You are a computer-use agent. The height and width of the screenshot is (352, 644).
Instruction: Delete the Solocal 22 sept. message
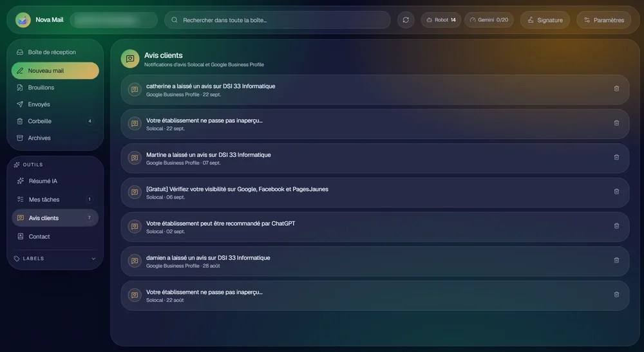pyautogui.click(x=616, y=123)
